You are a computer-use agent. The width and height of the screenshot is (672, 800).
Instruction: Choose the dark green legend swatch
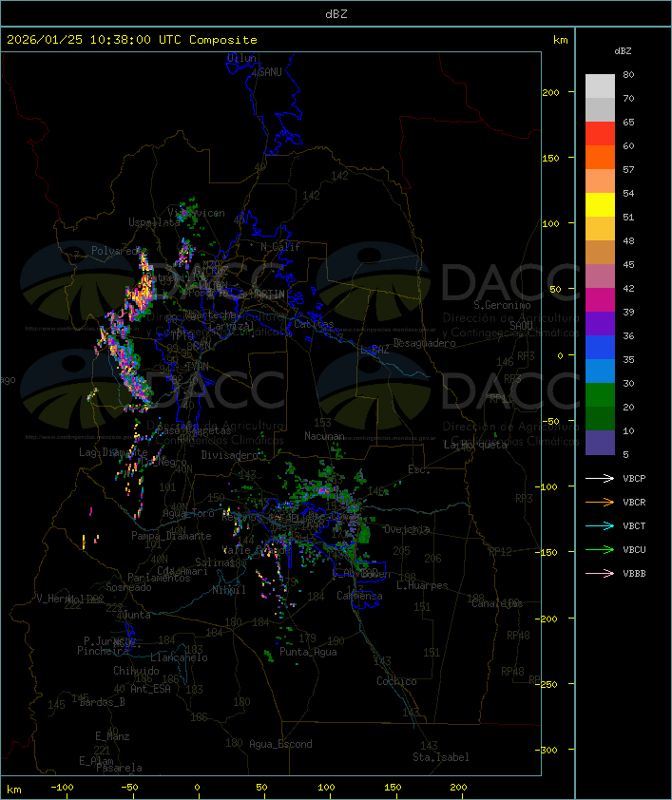[x=600, y=419]
